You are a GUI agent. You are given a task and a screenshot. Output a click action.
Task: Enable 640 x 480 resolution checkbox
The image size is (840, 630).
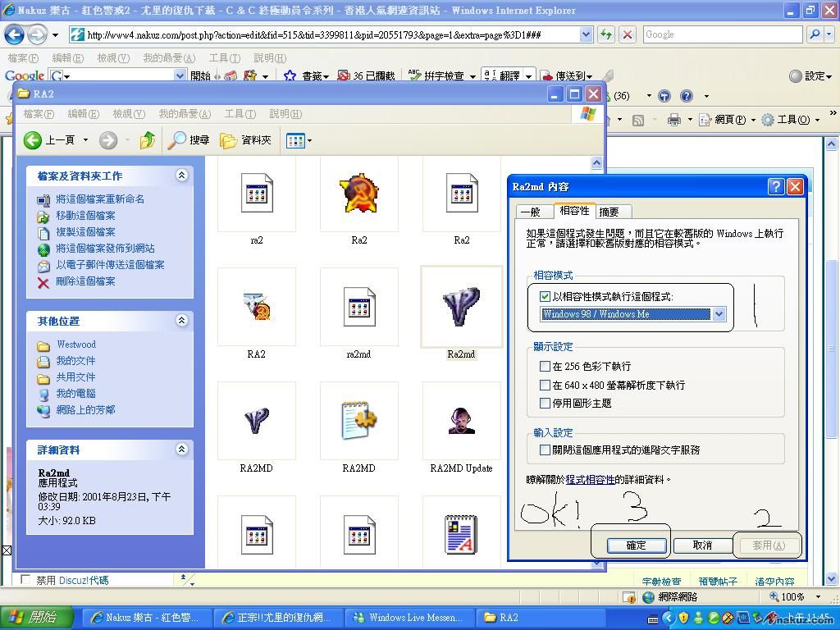coord(546,386)
